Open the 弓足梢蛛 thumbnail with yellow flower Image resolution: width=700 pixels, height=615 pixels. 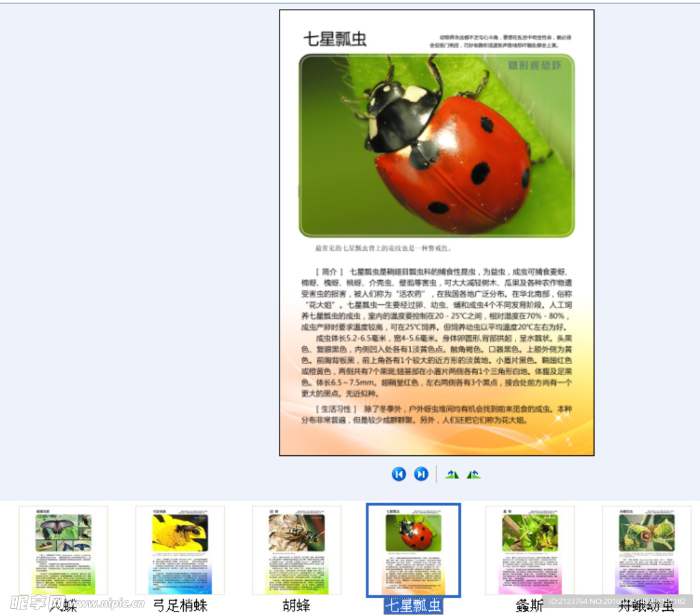(180, 551)
